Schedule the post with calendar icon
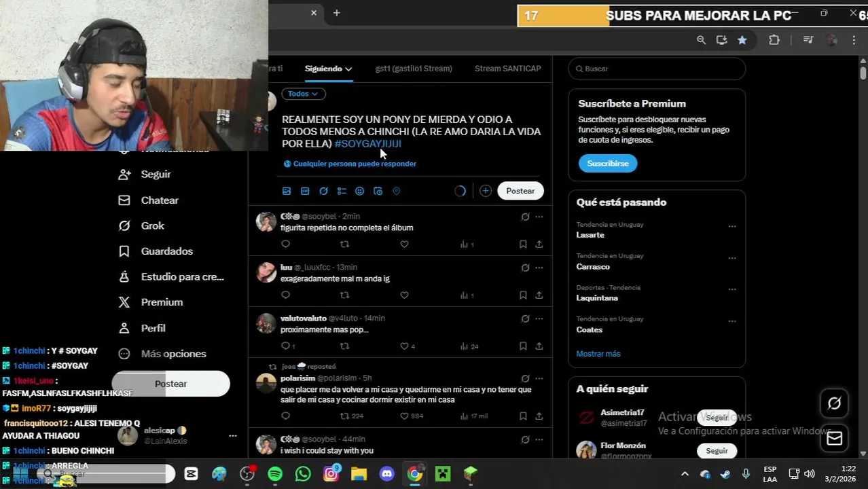Screen dimensions: 868x489 pyautogui.click(x=378, y=191)
